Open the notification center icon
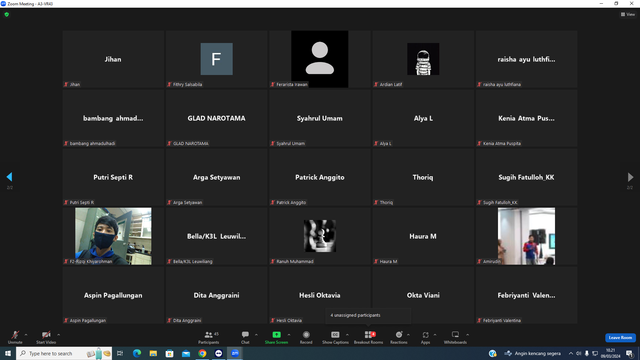Screen dimensions: 640x360 point(629,353)
